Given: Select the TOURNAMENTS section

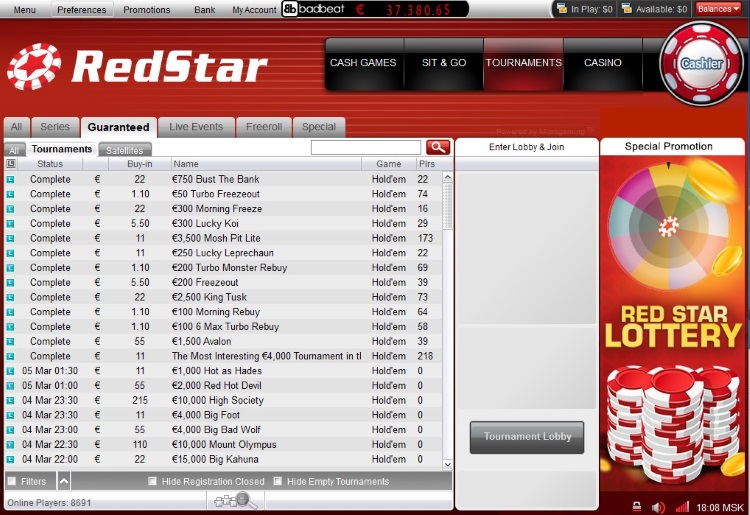Looking at the screenshot, I should coord(524,64).
